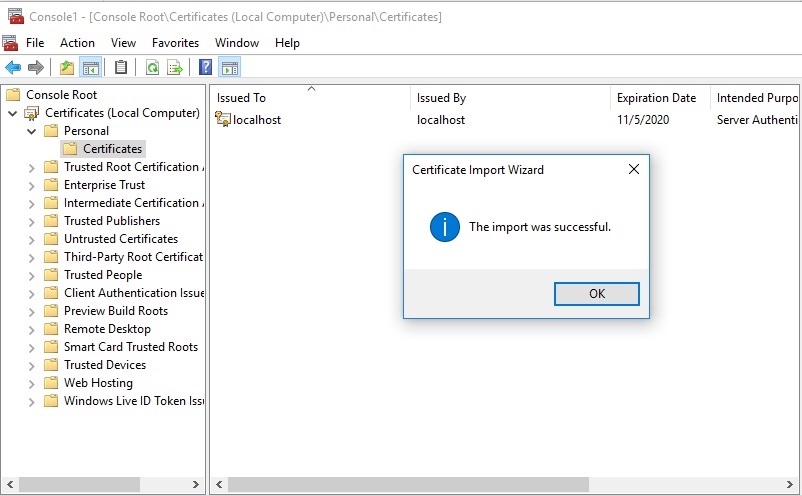Click localhost in Issued By column
The width and height of the screenshot is (802, 496).
tap(441, 120)
